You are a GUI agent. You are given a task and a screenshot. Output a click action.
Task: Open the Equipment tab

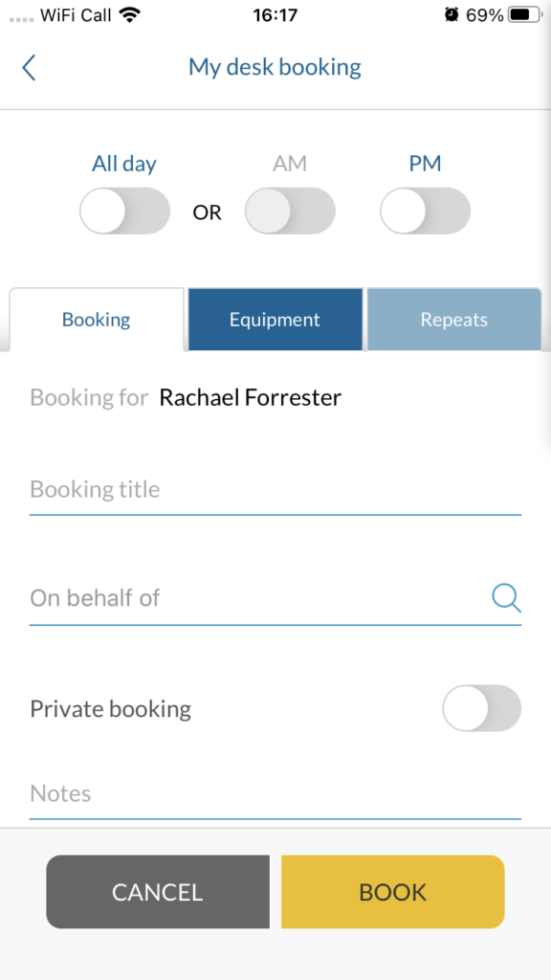coord(275,320)
